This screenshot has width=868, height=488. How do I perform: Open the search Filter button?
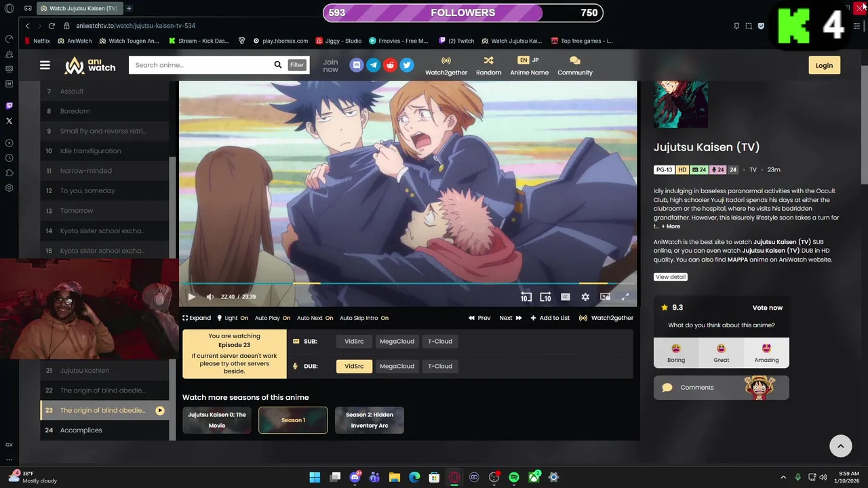coord(297,65)
